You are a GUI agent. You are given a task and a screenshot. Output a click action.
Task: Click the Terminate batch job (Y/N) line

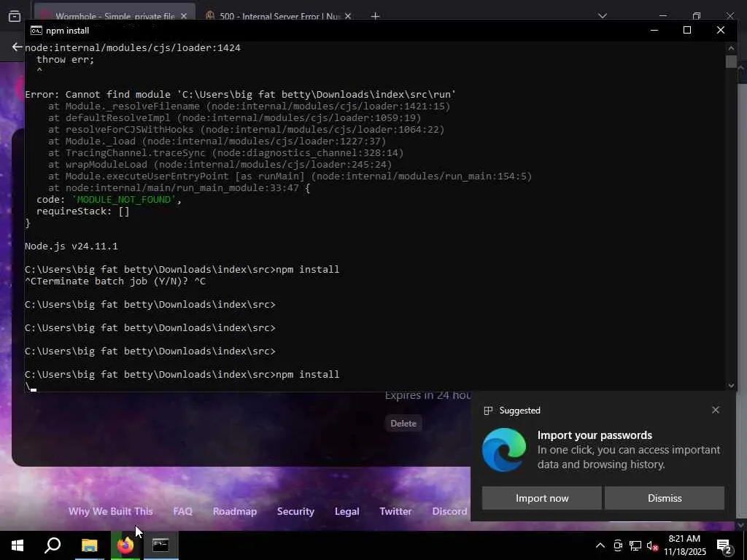tap(115, 281)
